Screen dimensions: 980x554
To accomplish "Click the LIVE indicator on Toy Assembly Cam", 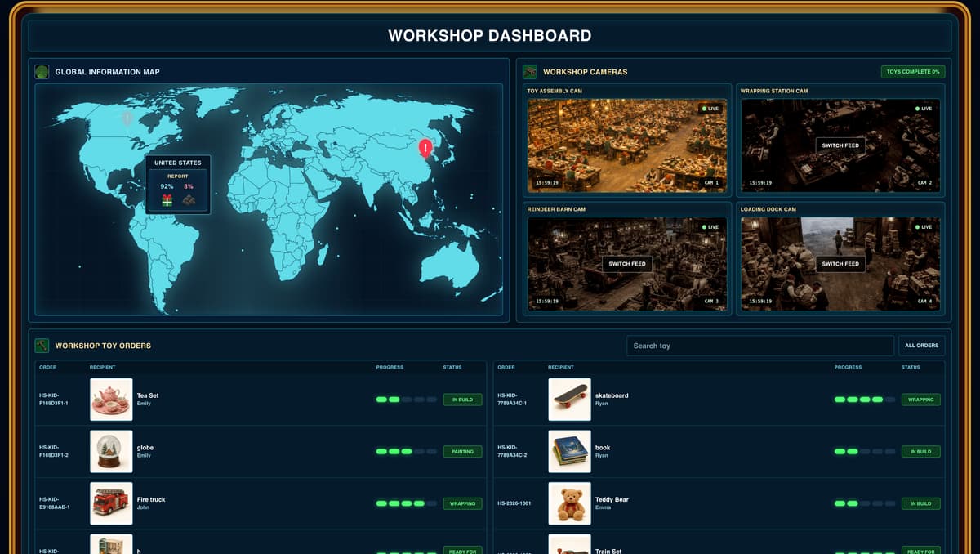I will pyautogui.click(x=710, y=109).
